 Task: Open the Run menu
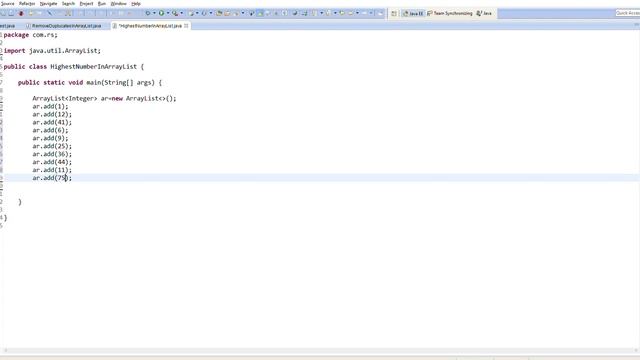tap(102, 4)
